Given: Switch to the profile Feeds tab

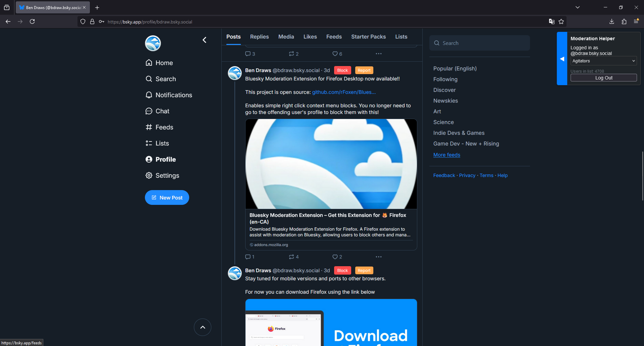Looking at the screenshot, I should click(x=334, y=37).
